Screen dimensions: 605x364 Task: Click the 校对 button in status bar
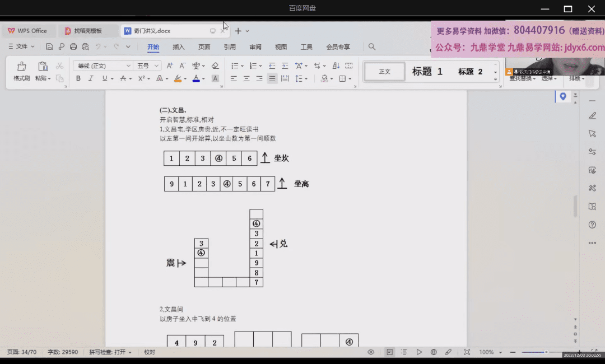(150, 352)
